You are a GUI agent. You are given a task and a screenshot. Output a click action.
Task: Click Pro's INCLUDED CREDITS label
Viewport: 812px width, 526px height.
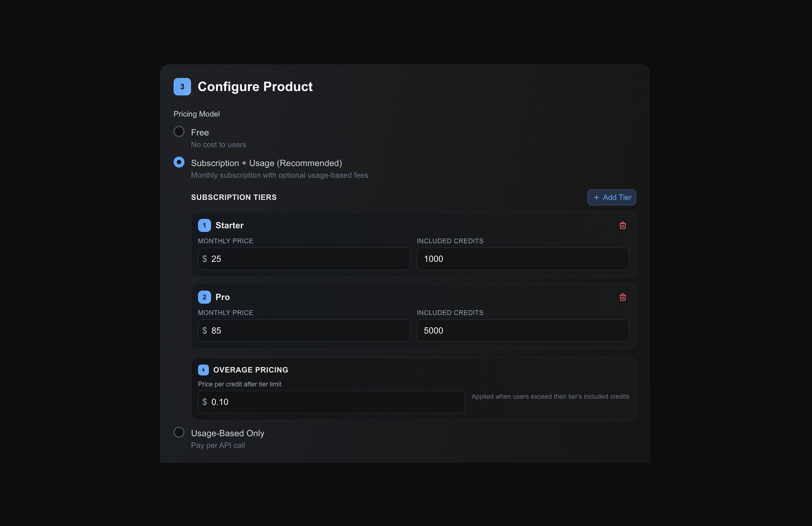(x=450, y=313)
